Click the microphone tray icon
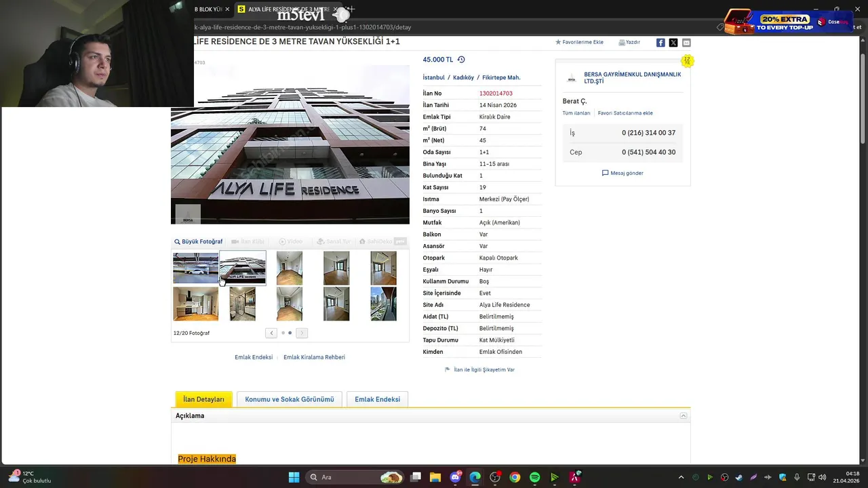 (x=797, y=477)
